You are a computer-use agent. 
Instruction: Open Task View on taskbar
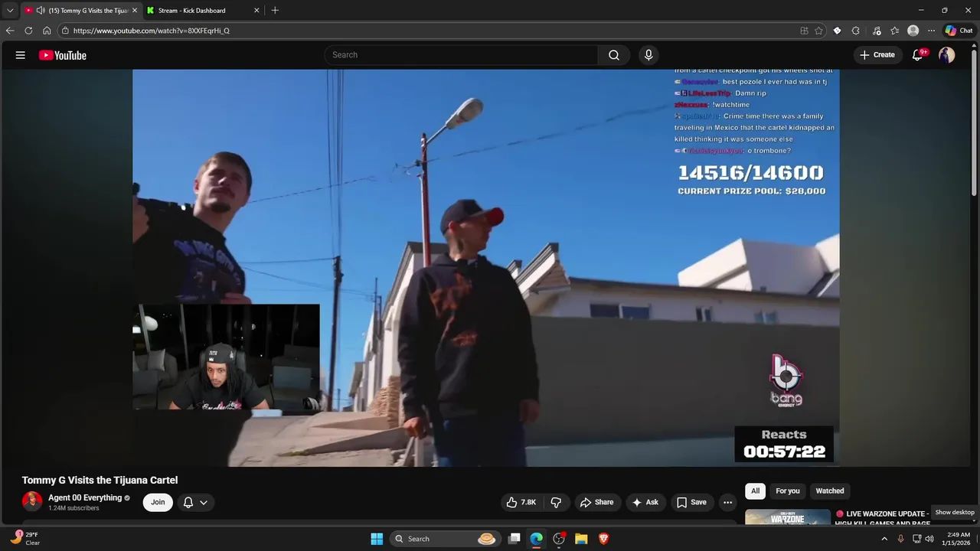pyautogui.click(x=514, y=539)
